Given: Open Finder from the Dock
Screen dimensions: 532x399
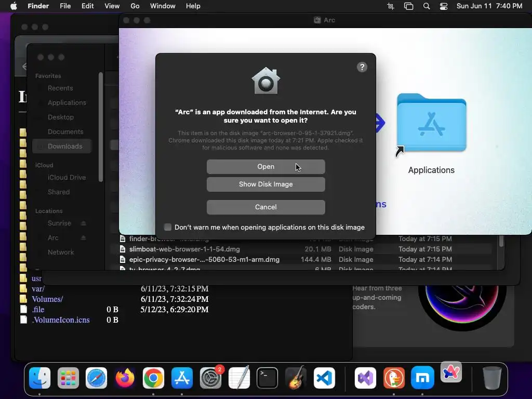Looking at the screenshot, I should click(x=39, y=378).
